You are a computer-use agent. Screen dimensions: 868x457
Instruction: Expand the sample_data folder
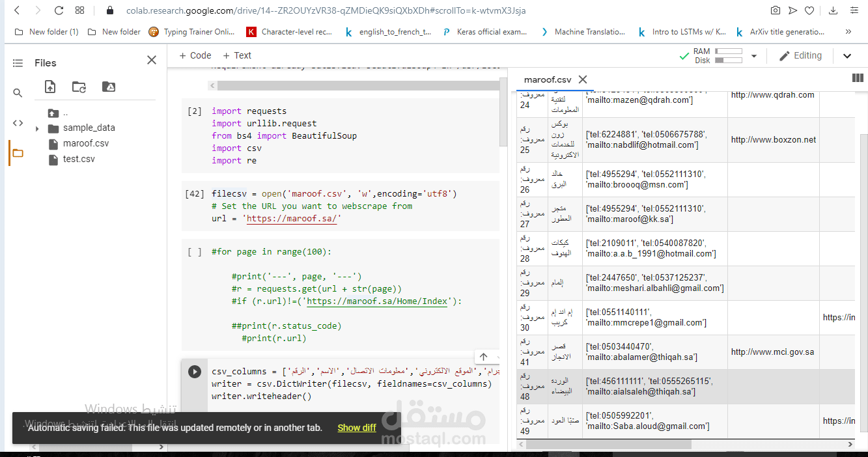pyautogui.click(x=37, y=128)
